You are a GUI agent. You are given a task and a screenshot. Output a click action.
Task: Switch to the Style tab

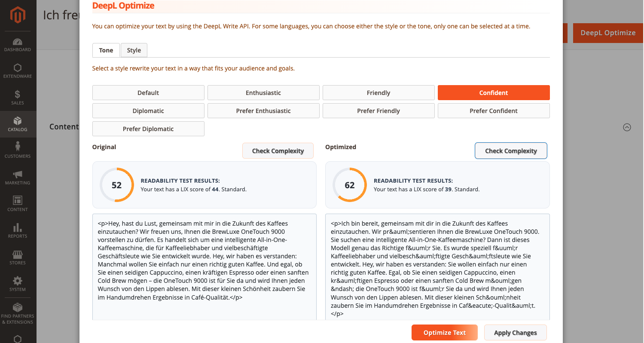click(x=134, y=50)
